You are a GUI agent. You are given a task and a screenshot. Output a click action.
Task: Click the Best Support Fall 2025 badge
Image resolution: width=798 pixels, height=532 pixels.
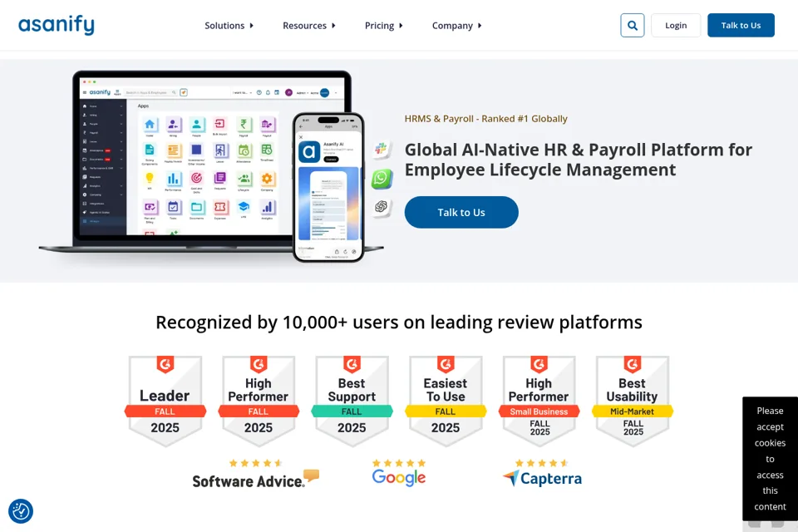352,401
